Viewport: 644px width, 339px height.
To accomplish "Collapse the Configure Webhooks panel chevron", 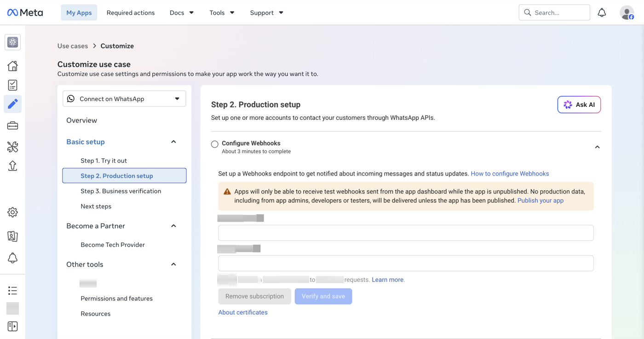I will pyautogui.click(x=597, y=147).
